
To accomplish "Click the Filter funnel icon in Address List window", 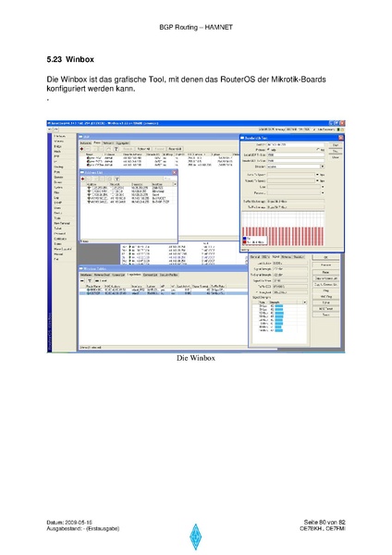I will 116,179.
